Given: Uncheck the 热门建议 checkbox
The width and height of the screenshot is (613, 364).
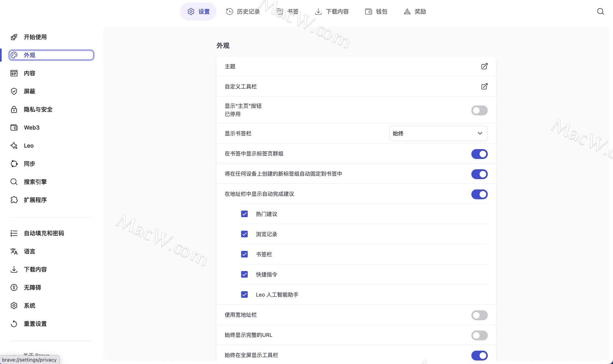Looking at the screenshot, I should click(244, 214).
